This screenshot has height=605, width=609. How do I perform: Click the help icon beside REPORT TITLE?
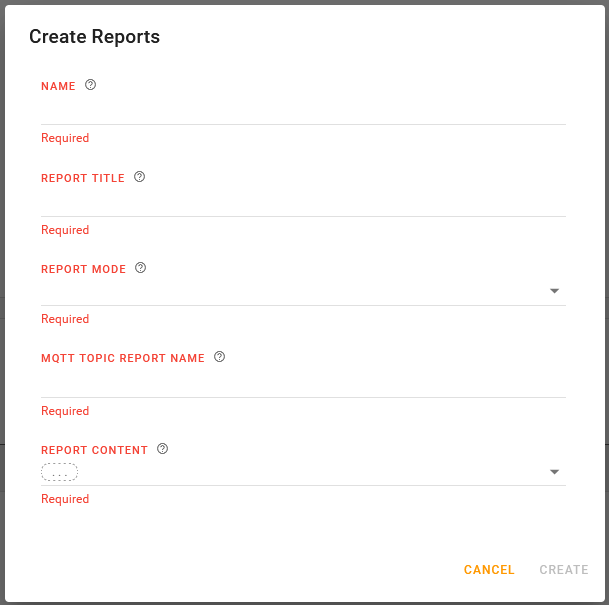(140, 177)
